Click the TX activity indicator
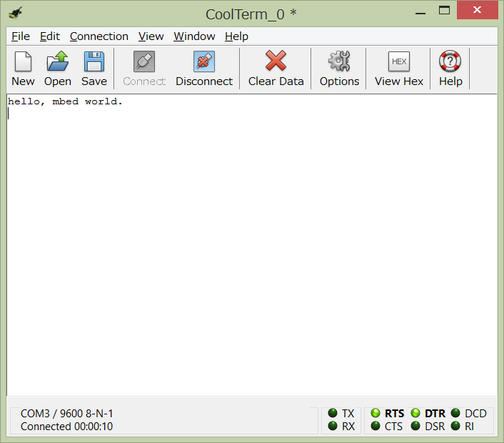The height and width of the screenshot is (443, 504). tap(333, 413)
